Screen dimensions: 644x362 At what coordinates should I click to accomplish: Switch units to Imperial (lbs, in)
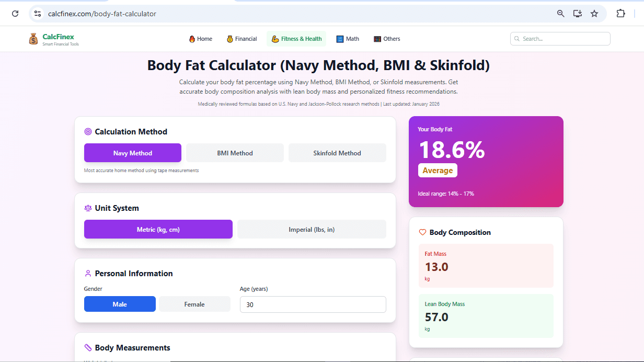click(x=312, y=229)
